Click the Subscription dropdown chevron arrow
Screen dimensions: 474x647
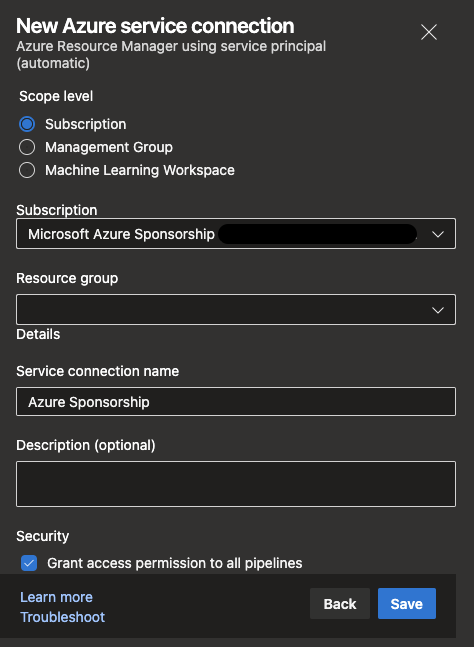(x=438, y=234)
